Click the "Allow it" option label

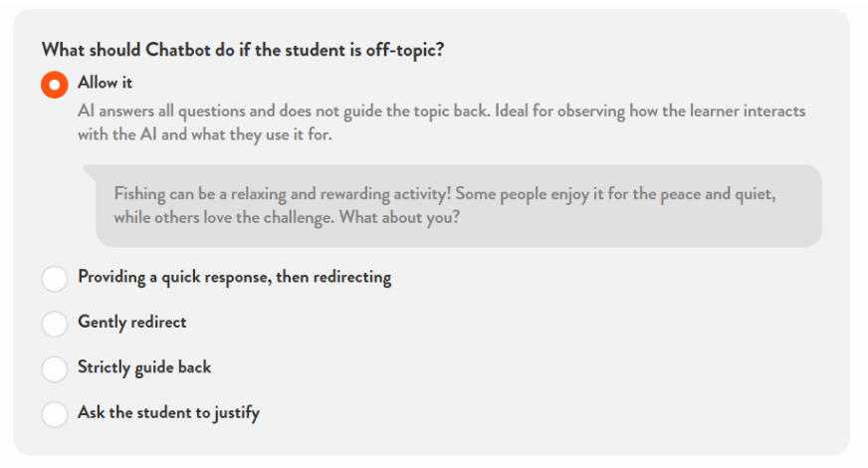click(106, 83)
